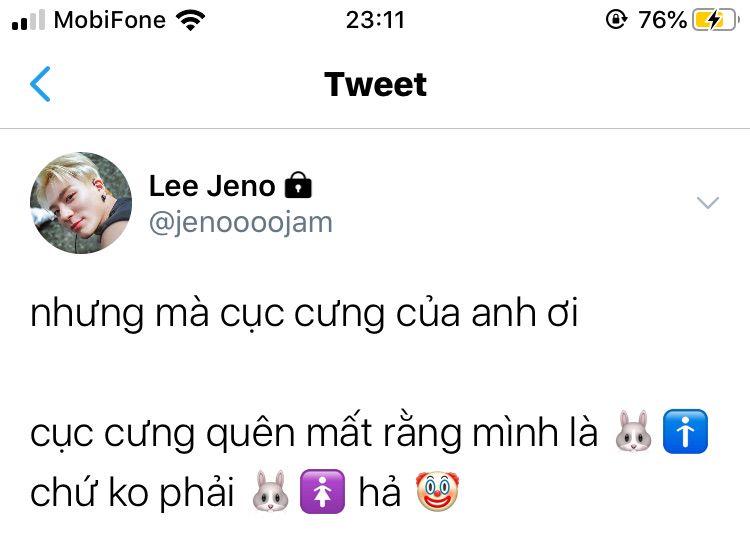Image resolution: width=750 pixels, height=543 pixels.
Task: Tap the rotation lock status icon
Action: 616,20
